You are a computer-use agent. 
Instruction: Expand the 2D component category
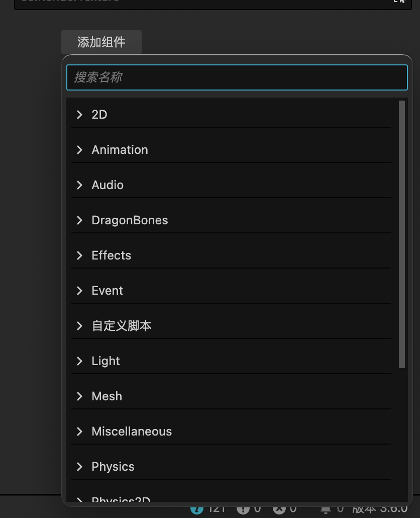tap(99, 115)
